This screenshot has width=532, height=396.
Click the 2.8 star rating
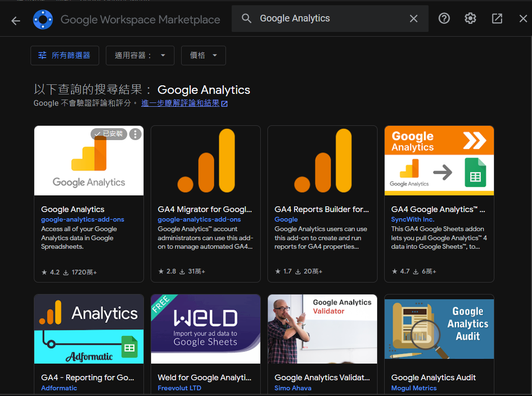click(x=167, y=271)
